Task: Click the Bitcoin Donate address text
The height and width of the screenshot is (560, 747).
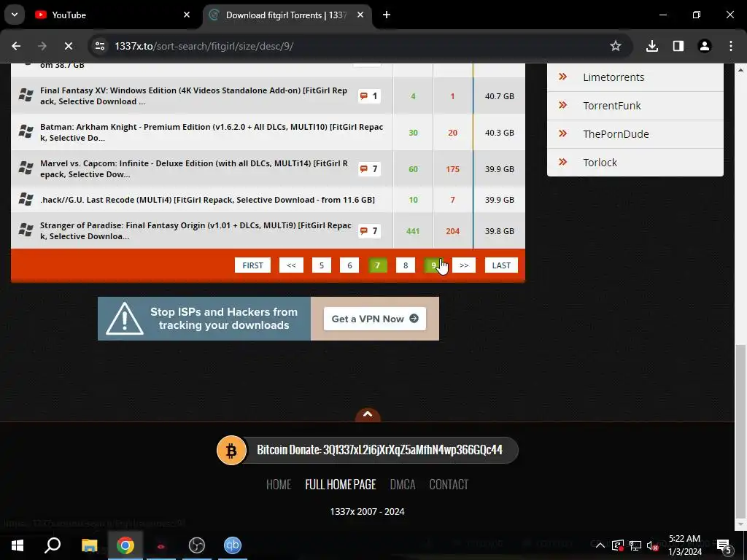Action: point(379,450)
